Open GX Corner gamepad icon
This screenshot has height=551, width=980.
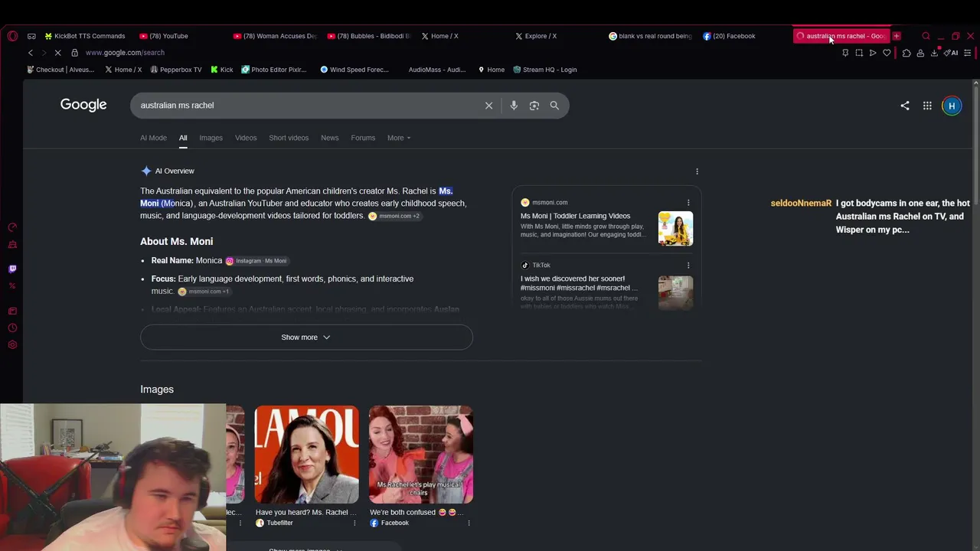click(x=31, y=36)
